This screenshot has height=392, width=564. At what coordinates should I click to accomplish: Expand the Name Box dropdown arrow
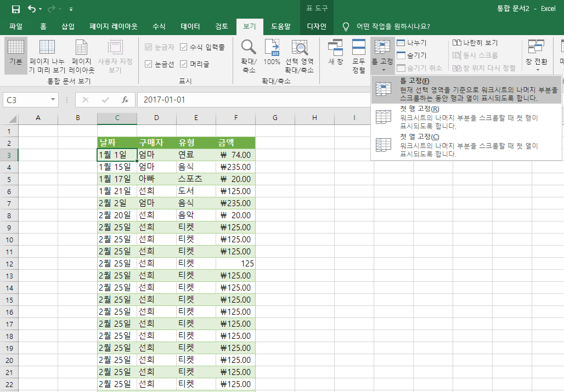pos(53,100)
